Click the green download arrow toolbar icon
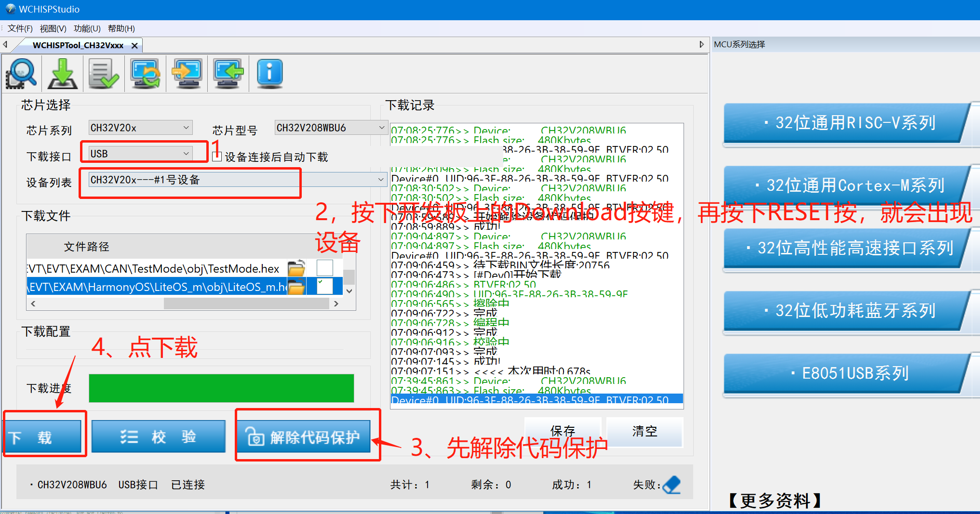The image size is (980, 514). point(63,73)
